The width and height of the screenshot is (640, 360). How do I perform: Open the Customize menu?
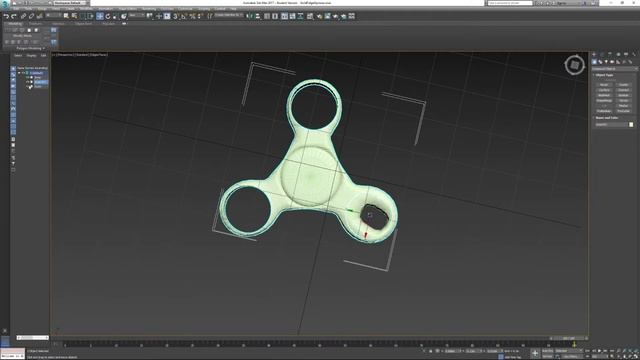click(x=185, y=9)
